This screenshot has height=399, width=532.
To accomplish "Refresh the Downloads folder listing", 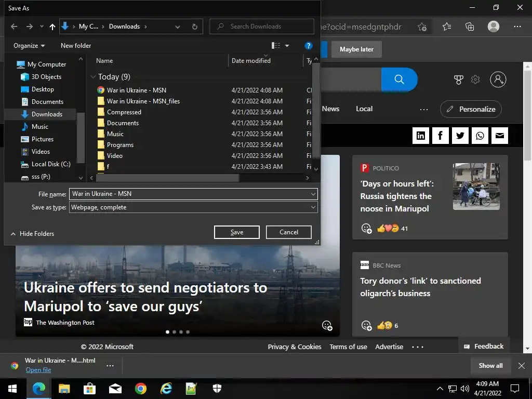I will [195, 26].
